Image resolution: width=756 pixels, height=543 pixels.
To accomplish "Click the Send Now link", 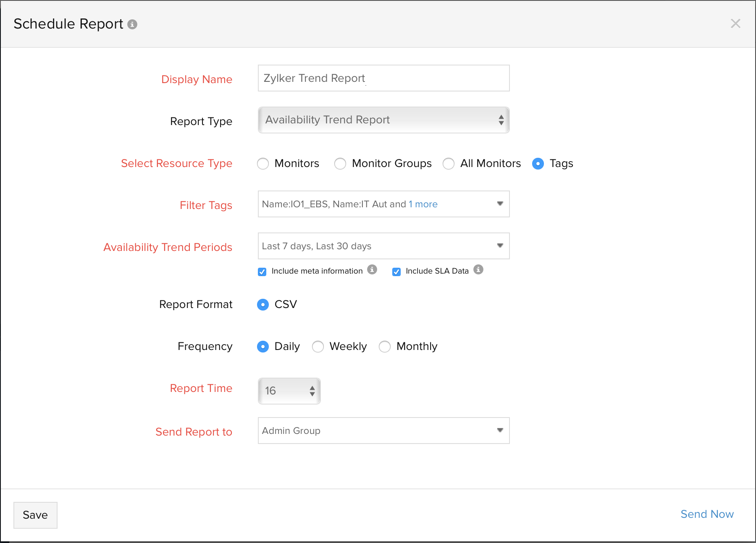I will pos(707,514).
